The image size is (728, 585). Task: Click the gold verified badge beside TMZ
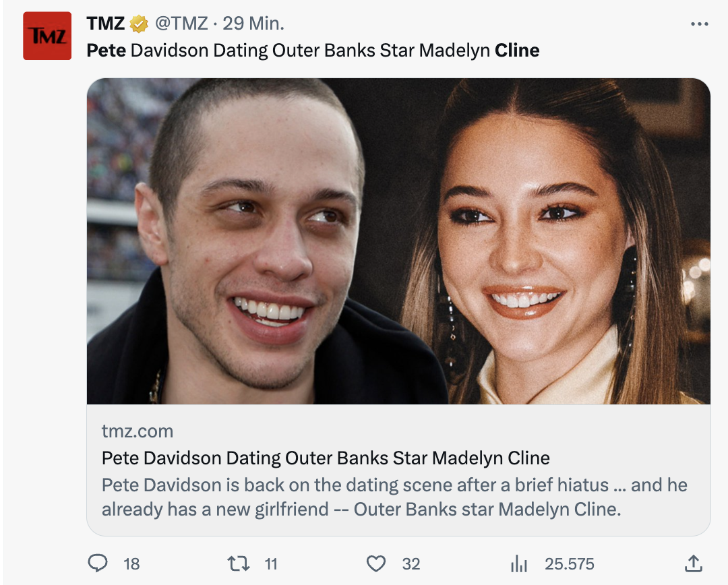click(139, 24)
